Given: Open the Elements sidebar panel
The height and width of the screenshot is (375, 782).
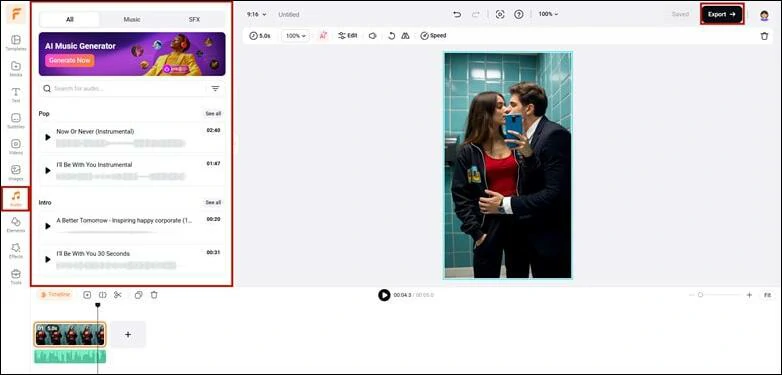Looking at the screenshot, I should [16, 224].
